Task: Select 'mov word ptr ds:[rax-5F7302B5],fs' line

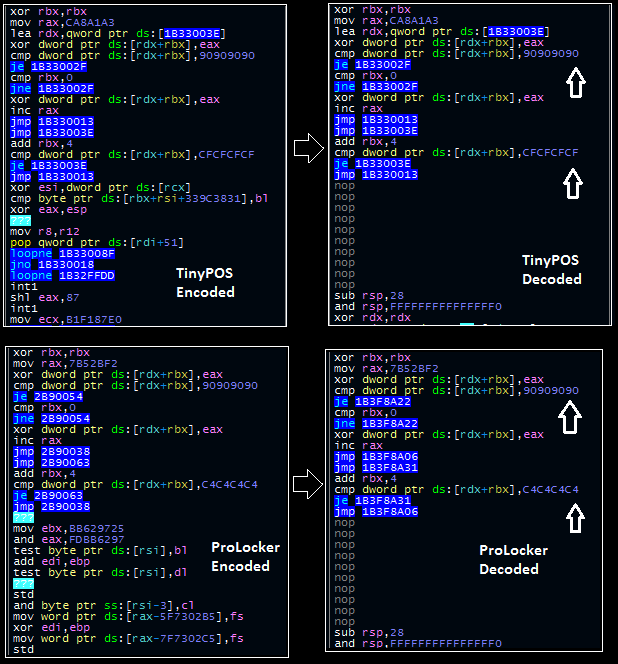Action: [128, 617]
